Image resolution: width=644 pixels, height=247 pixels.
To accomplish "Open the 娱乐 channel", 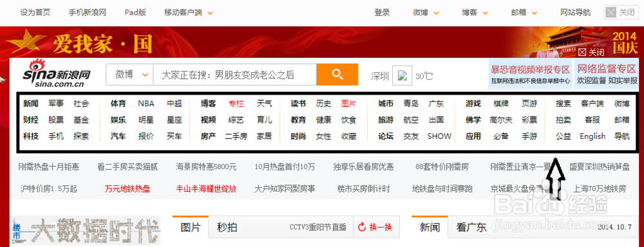I will point(118,120).
